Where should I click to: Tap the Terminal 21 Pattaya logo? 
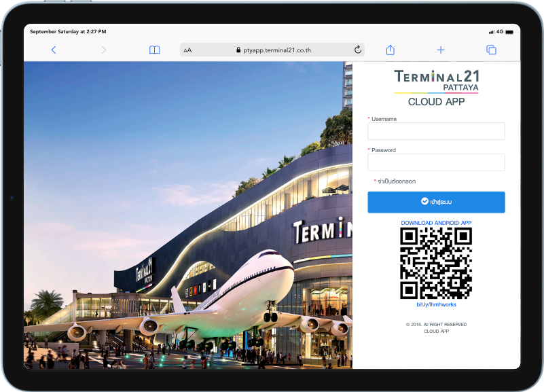coord(436,82)
